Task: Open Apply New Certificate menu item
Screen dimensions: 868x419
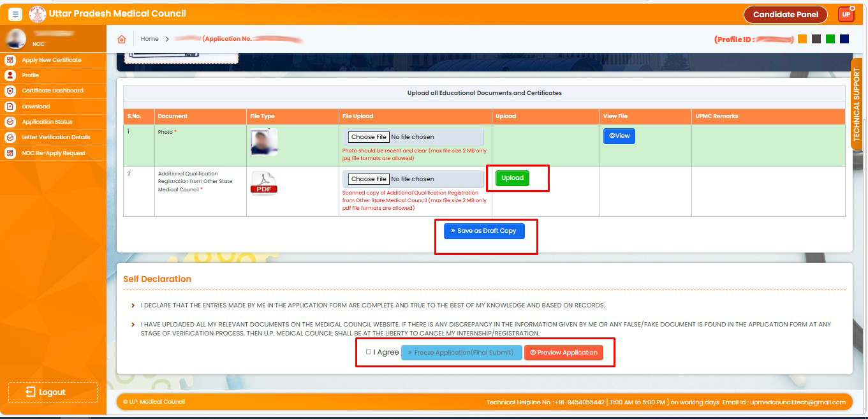Action: (x=52, y=60)
